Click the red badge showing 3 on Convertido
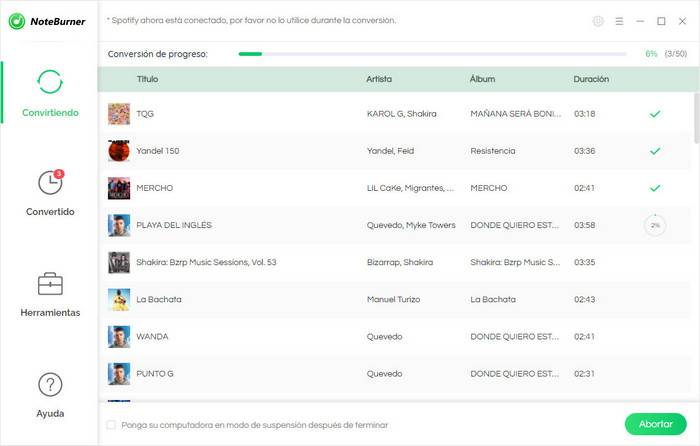Screen dimensions: 700x446 59,174
